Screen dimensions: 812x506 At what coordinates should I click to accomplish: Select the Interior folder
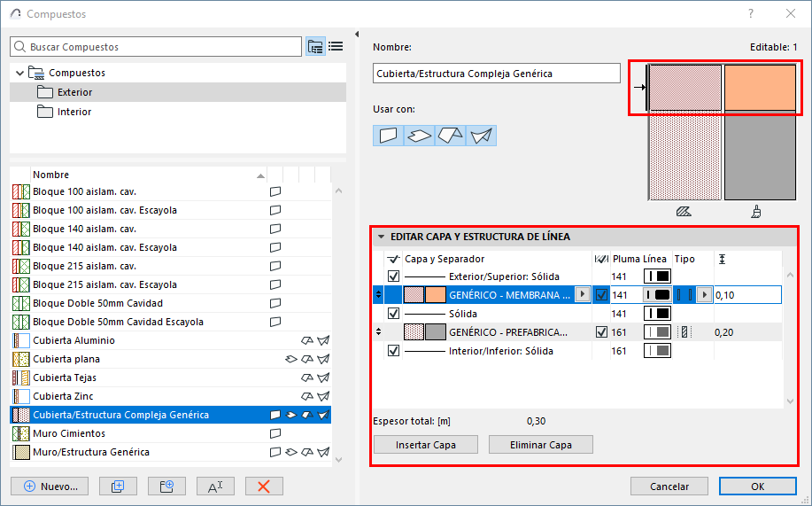[x=178, y=112]
